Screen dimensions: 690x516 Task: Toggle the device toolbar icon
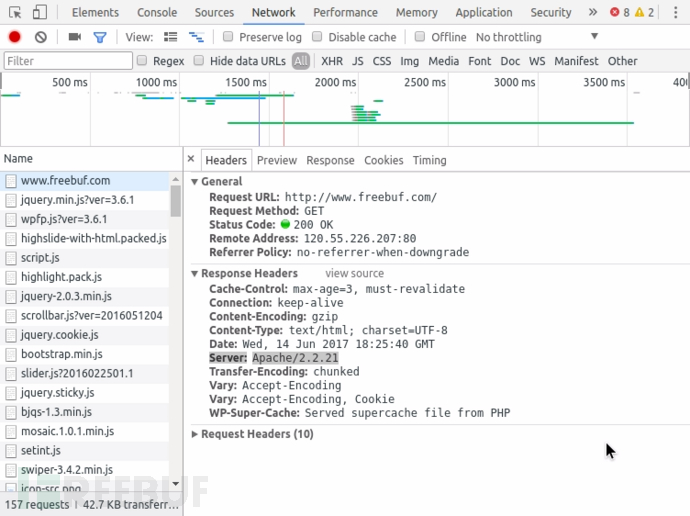39,13
